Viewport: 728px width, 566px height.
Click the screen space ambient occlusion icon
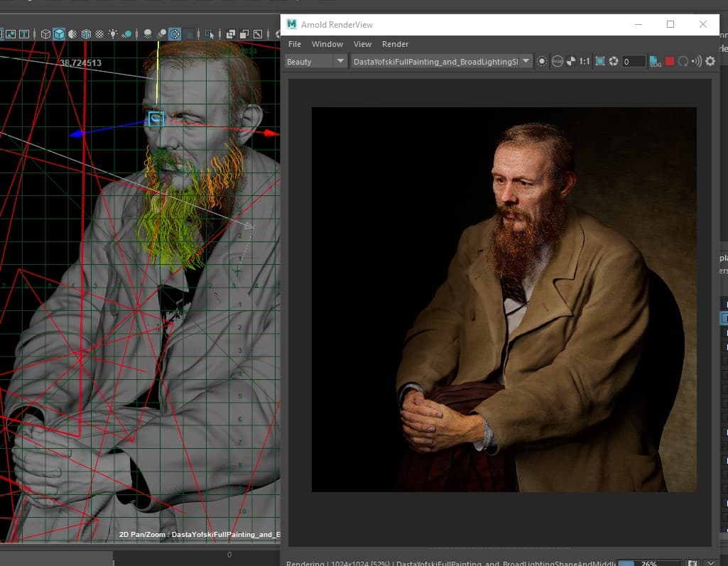(x=148, y=34)
